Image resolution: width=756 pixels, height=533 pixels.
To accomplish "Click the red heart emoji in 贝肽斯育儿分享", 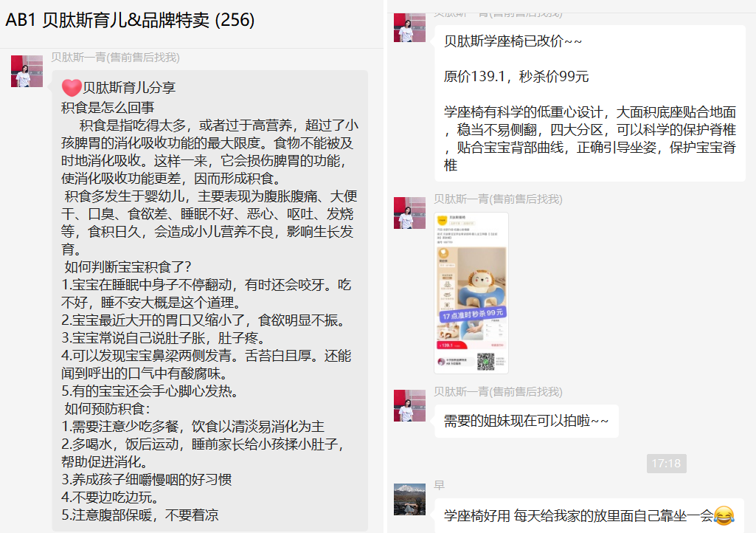I will tap(72, 88).
